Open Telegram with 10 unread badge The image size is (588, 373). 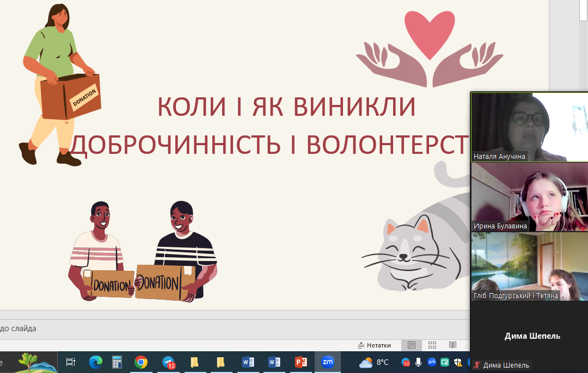coord(169,362)
